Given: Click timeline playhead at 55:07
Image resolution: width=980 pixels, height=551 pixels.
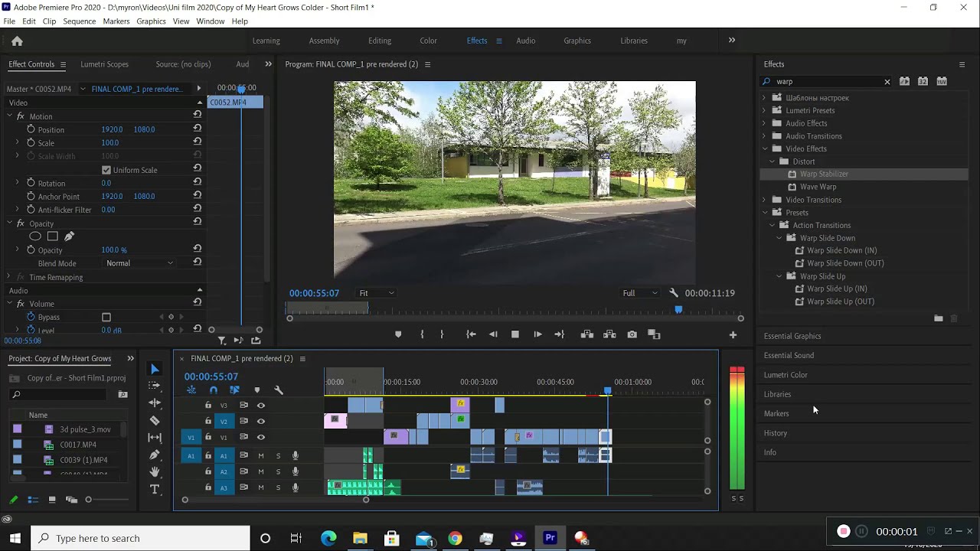Looking at the screenshot, I should [608, 391].
